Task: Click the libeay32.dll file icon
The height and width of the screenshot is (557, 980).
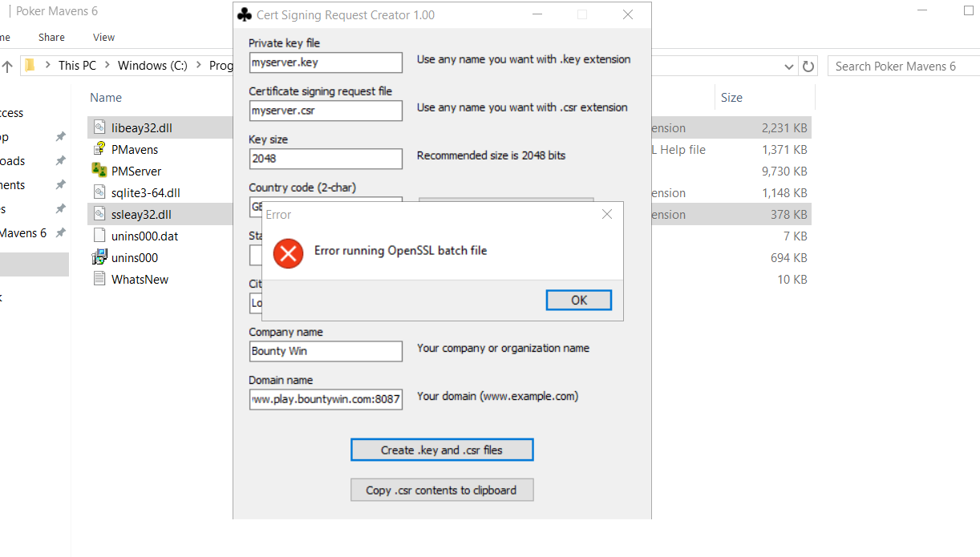Action: pos(99,127)
